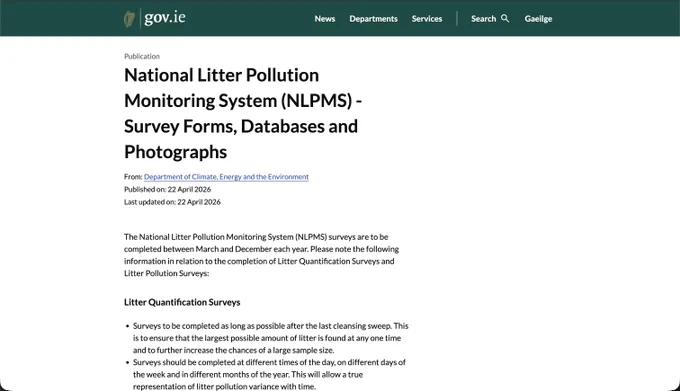Click the National Litter Pollution Monitoring System heading
The height and width of the screenshot is (391, 680).
pyautogui.click(x=243, y=114)
